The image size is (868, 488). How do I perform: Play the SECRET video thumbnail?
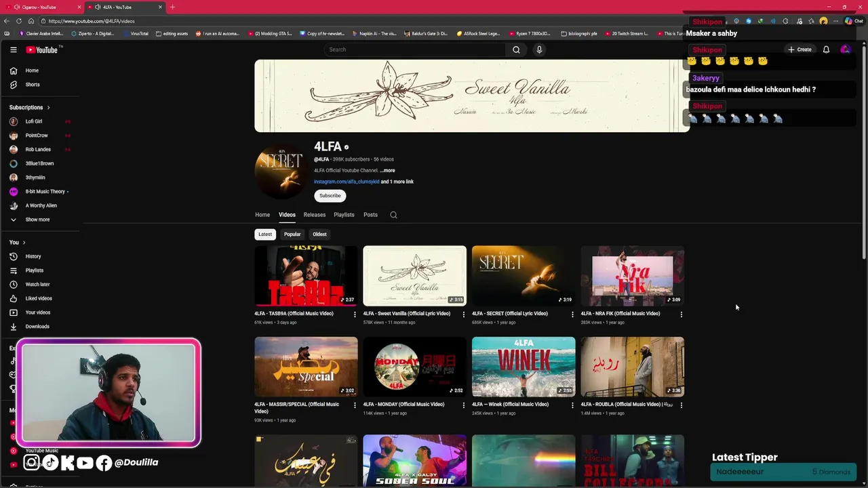pyautogui.click(x=524, y=276)
